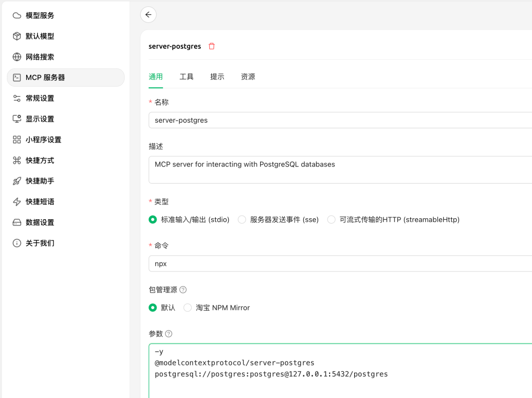Select 标准输入/输出 (stdio) radio option

[153, 220]
